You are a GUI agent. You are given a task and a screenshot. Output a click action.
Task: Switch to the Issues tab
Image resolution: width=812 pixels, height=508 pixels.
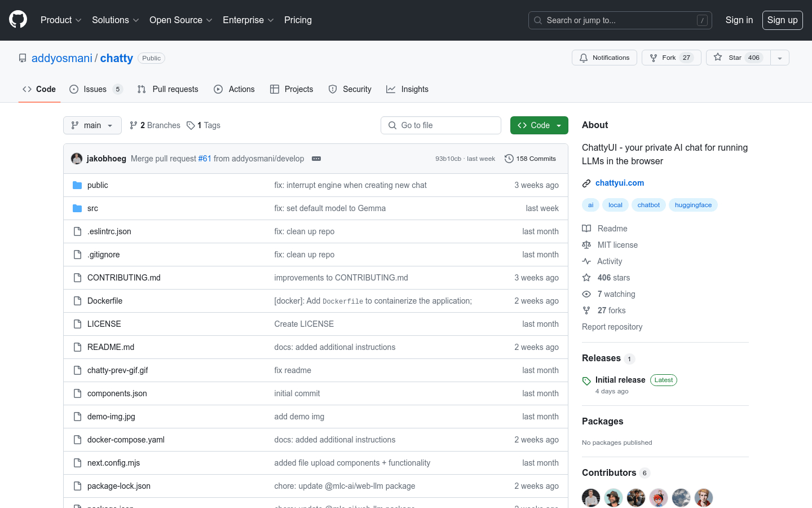click(x=96, y=89)
